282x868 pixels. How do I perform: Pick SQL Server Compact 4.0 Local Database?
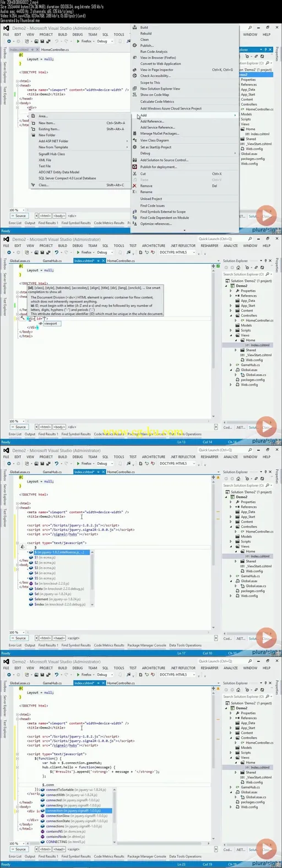click(x=67, y=178)
